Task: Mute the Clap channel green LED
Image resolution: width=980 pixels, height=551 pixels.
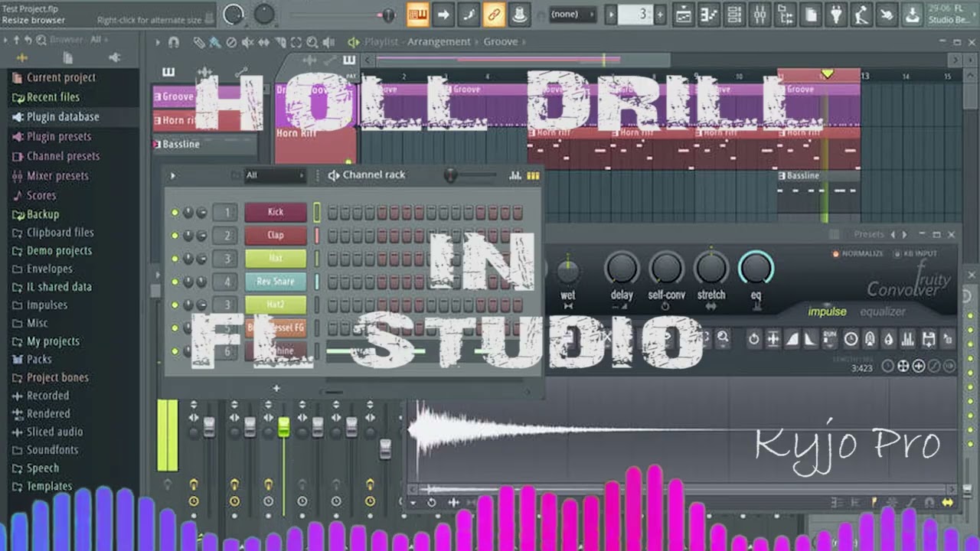Action: click(175, 236)
